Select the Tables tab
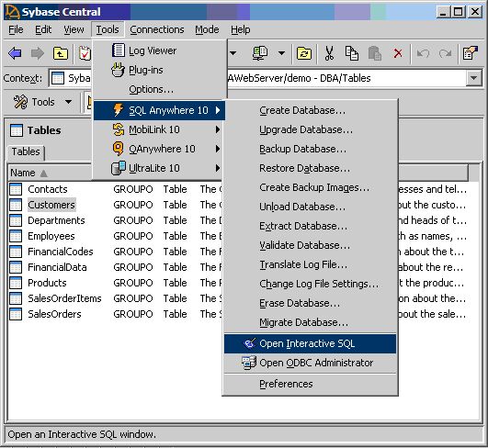Screen dimensions: 488x448 26,151
